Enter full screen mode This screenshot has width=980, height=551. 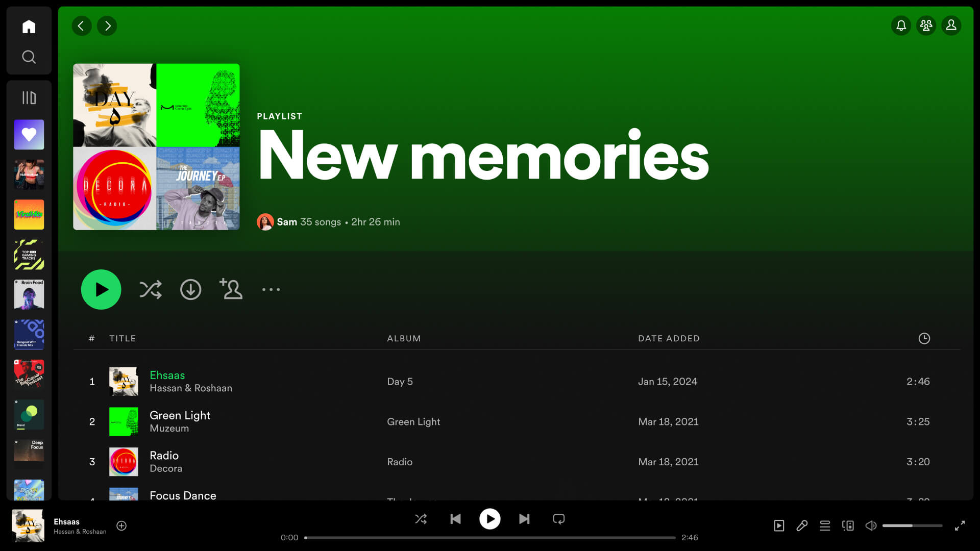point(960,526)
